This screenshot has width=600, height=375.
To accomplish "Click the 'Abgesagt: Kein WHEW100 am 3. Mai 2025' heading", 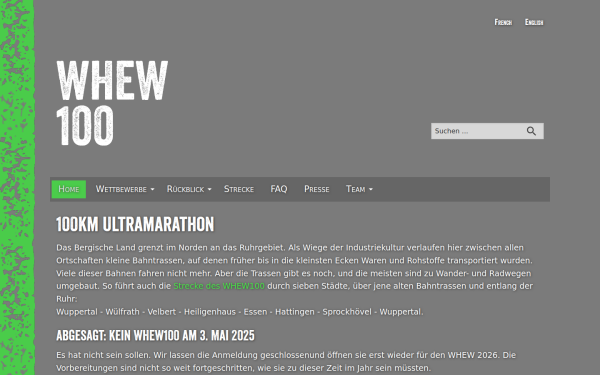I will pyautogui.click(x=155, y=336).
